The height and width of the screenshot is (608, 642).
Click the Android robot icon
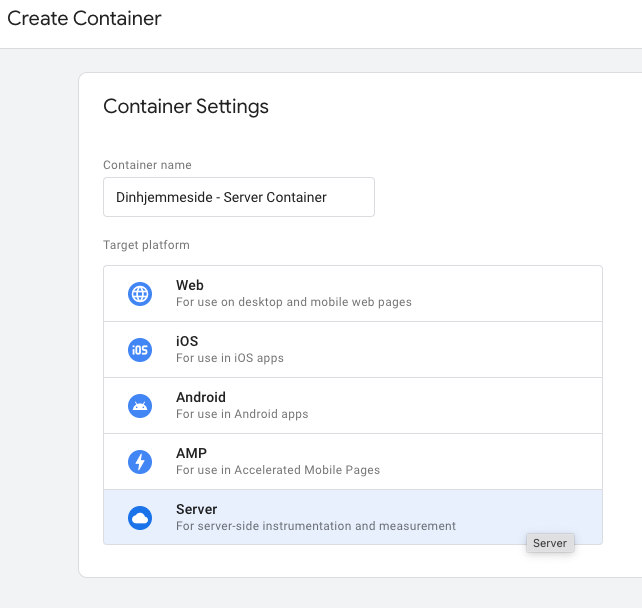pos(140,406)
